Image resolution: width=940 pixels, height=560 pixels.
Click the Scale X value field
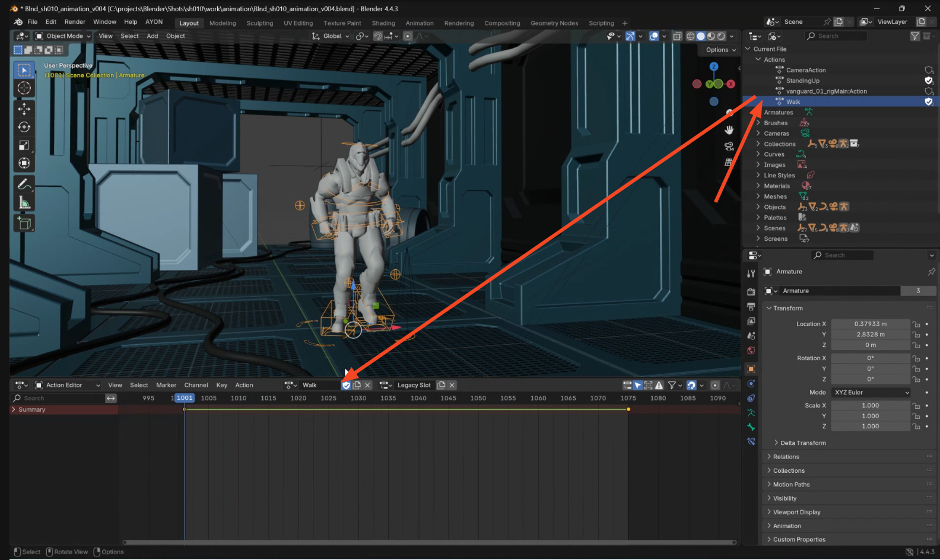[x=871, y=405]
